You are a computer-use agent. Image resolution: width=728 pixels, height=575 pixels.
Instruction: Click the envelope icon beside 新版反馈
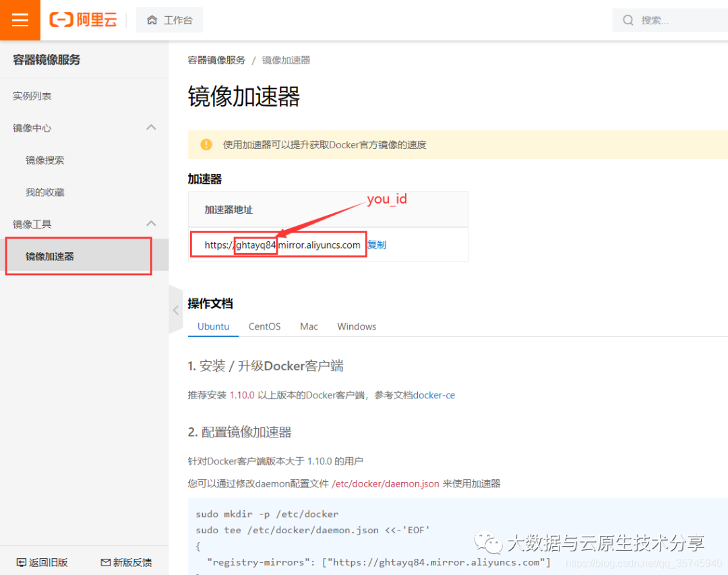[106, 562]
